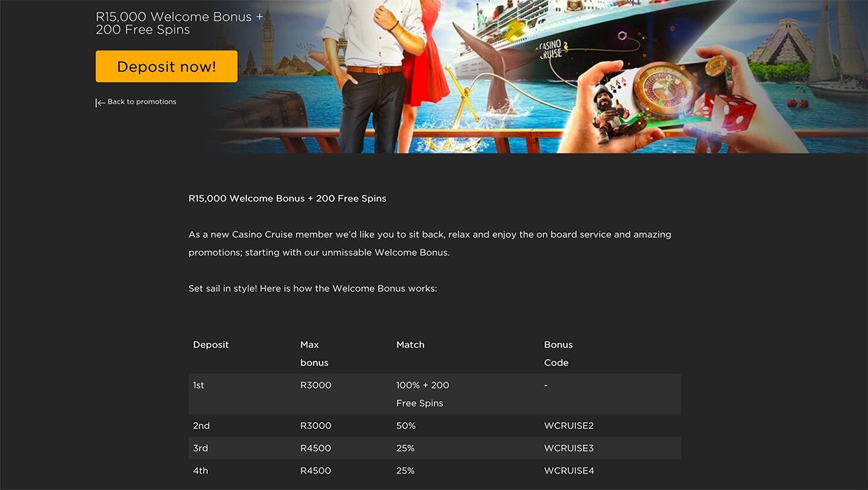Image resolution: width=868 pixels, height=490 pixels.
Task: Click the R4500 value in the 4th row
Action: click(x=316, y=471)
